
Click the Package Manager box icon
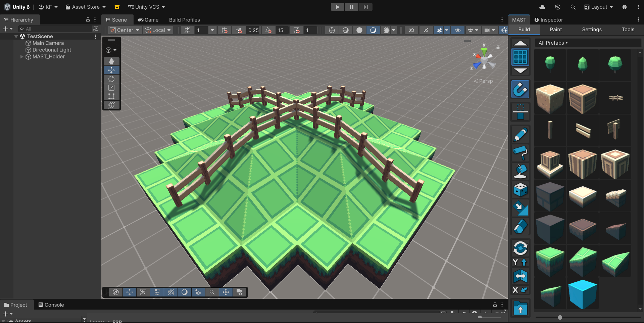tap(117, 7)
